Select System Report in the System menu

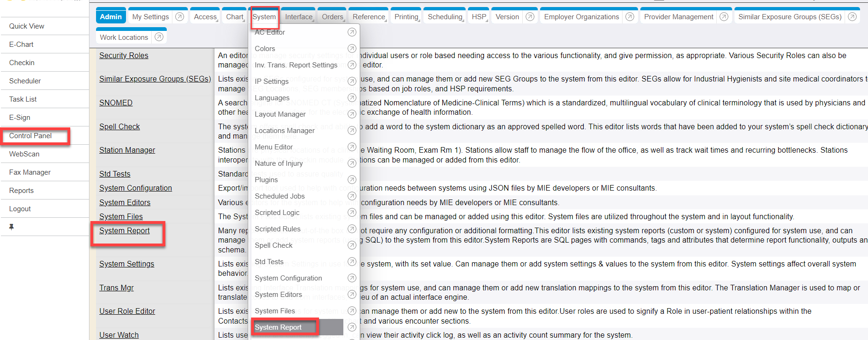coord(278,327)
